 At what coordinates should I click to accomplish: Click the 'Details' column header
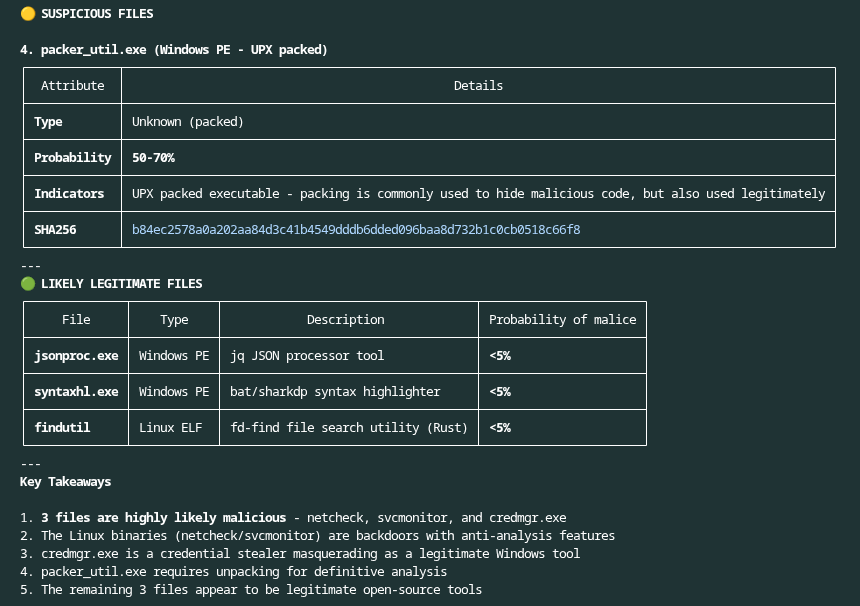coord(478,86)
